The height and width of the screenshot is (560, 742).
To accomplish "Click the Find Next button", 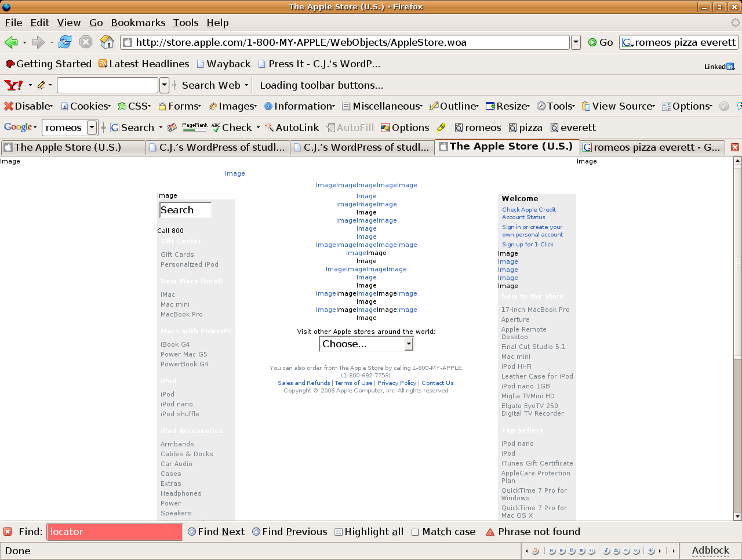I will click(x=216, y=532).
